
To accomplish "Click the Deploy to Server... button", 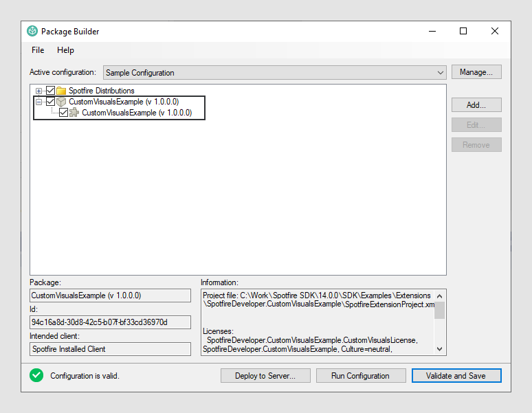I will pyautogui.click(x=265, y=376).
